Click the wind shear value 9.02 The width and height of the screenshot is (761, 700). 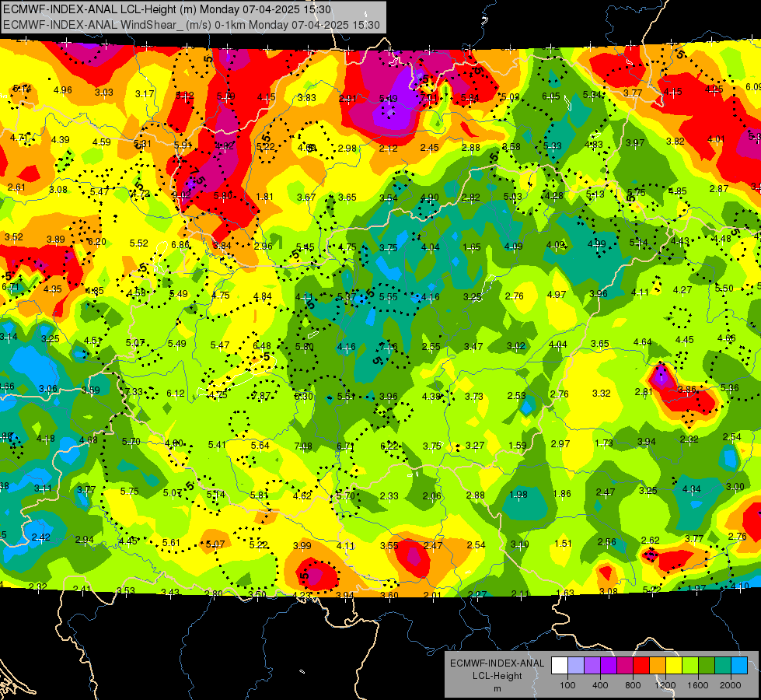click(x=181, y=194)
